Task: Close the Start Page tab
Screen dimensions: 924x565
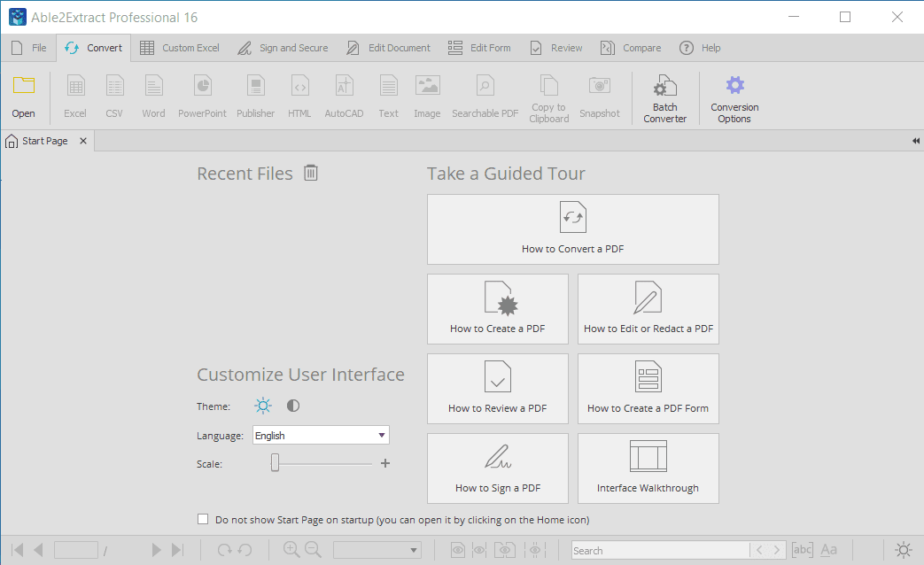Action: (x=83, y=141)
